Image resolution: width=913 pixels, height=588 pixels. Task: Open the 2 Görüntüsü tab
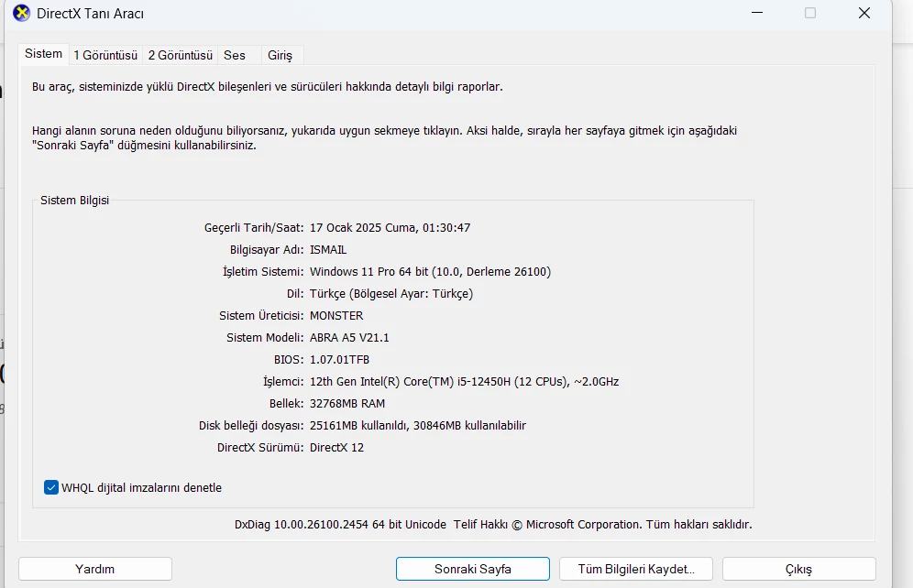pyautogui.click(x=180, y=55)
